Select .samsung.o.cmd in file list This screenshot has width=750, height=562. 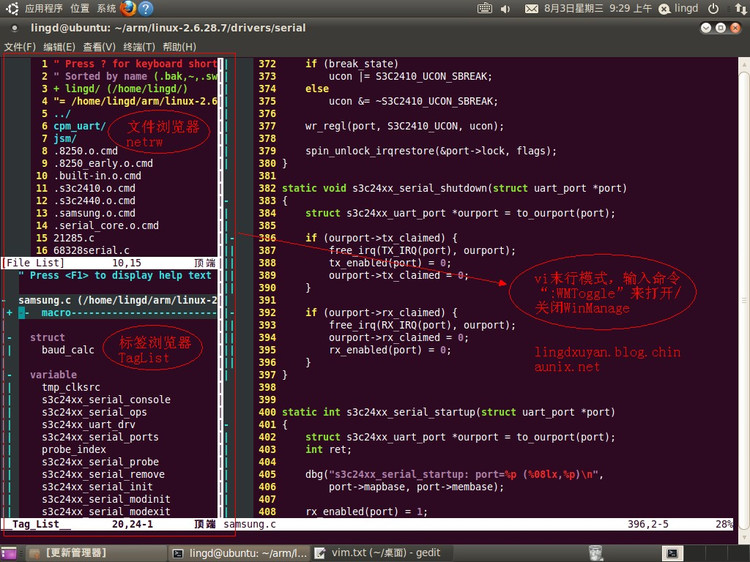tap(94, 213)
